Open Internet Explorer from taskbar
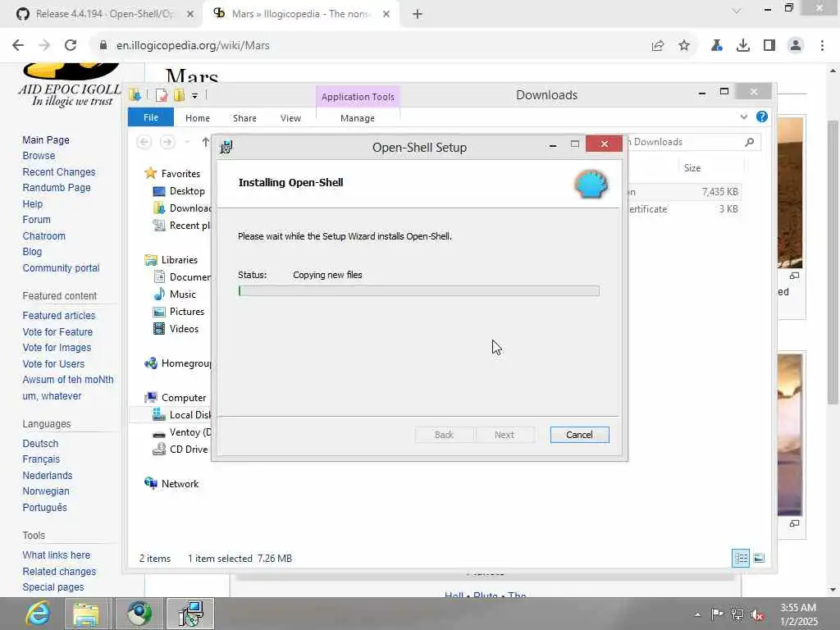Screen dimensions: 840x630 tap(38, 614)
